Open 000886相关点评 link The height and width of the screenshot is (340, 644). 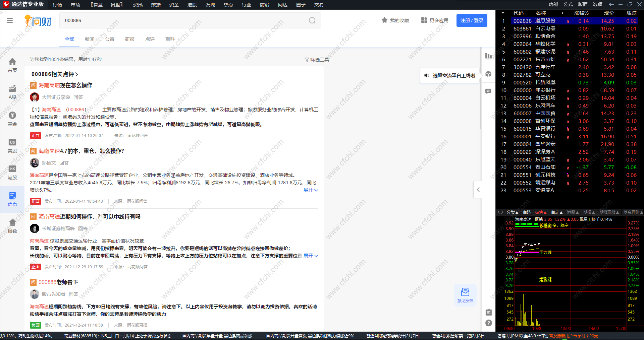coord(55,74)
